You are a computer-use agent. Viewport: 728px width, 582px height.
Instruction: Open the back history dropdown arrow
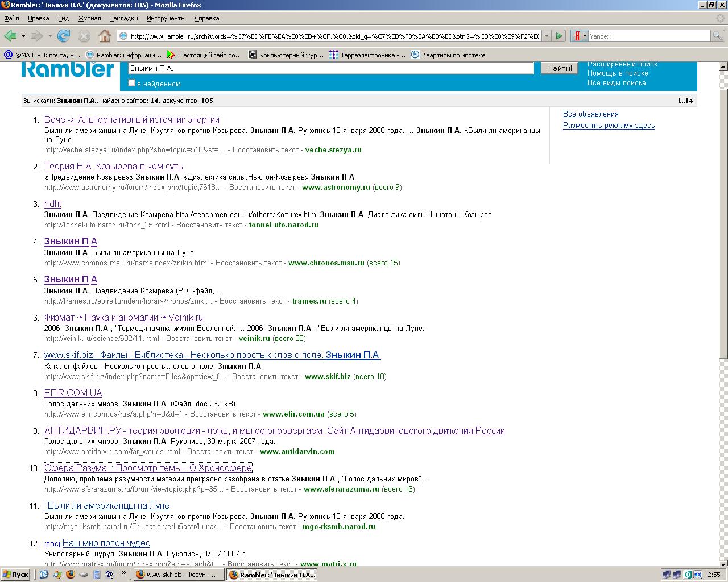(x=23, y=36)
